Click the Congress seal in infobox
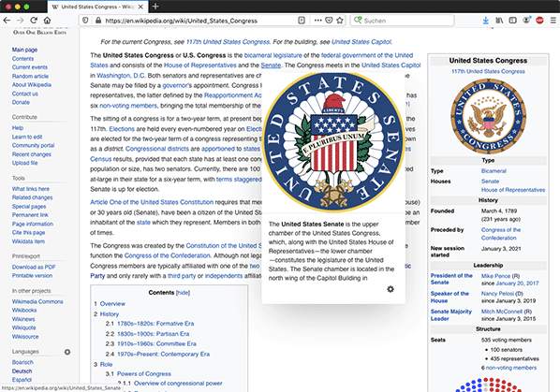The image size is (560, 392). [488, 116]
